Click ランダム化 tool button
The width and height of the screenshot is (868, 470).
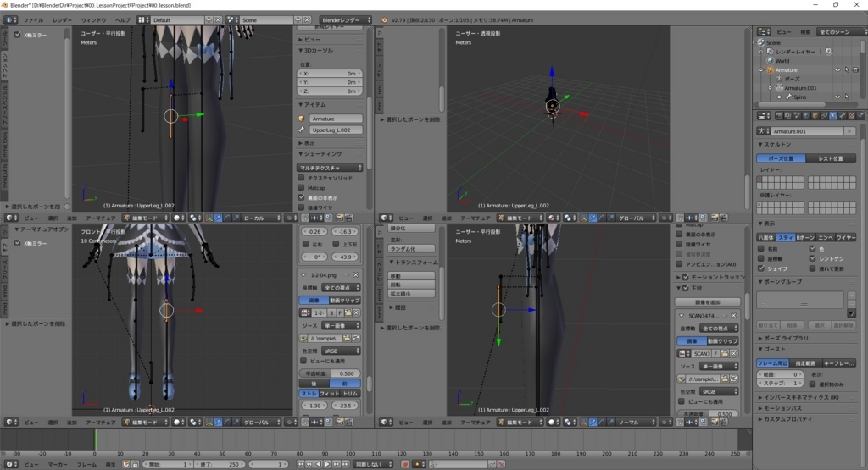pyautogui.click(x=411, y=249)
